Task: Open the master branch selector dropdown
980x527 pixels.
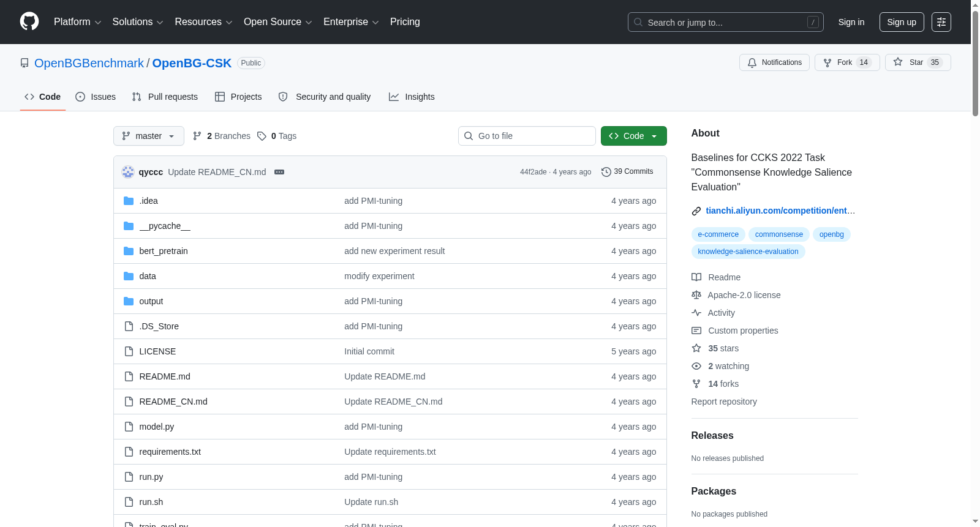Action: pyautogui.click(x=149, y=136)
